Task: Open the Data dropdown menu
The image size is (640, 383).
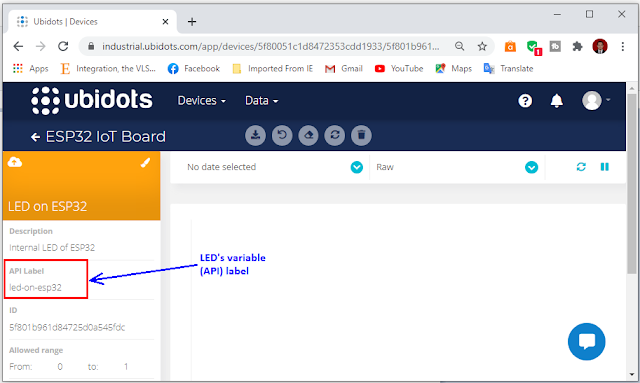Action: 262,101
